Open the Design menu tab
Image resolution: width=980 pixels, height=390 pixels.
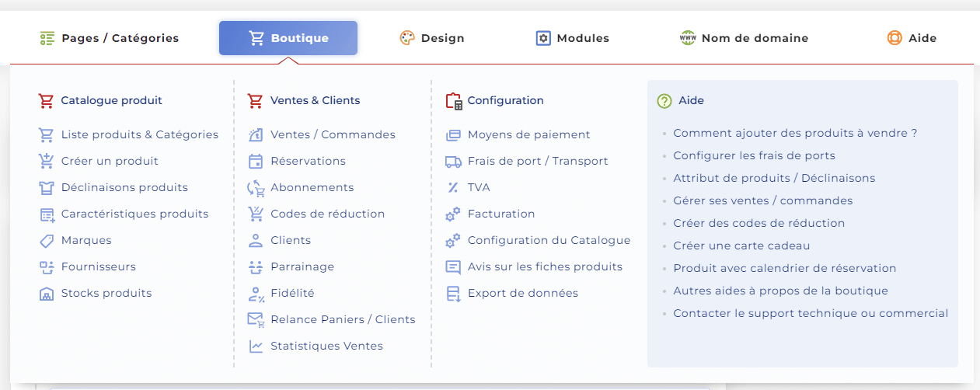pos(432,38)
